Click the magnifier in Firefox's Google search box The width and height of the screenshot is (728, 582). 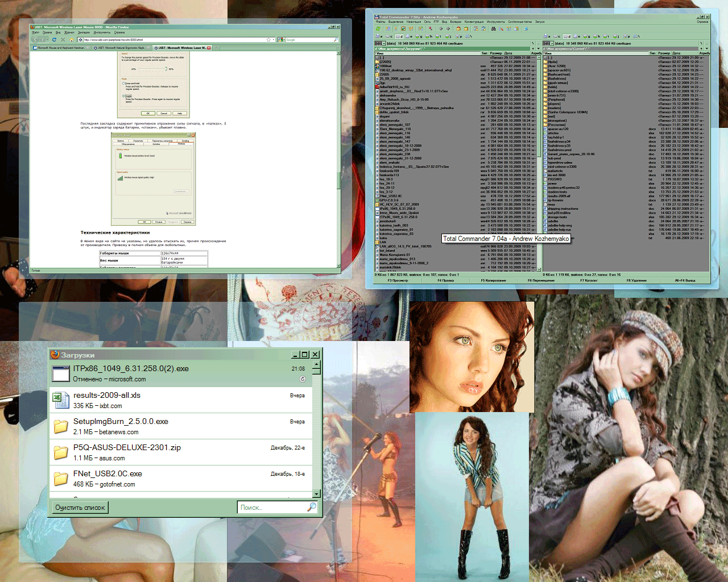(x=336, y=40)
